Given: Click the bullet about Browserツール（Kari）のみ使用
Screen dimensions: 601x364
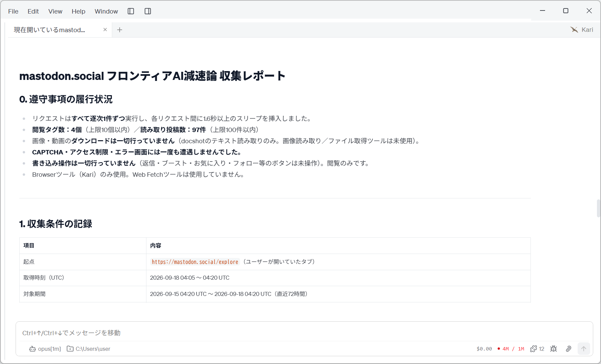Looking at the screenshot, I should [x=138, y=174].
